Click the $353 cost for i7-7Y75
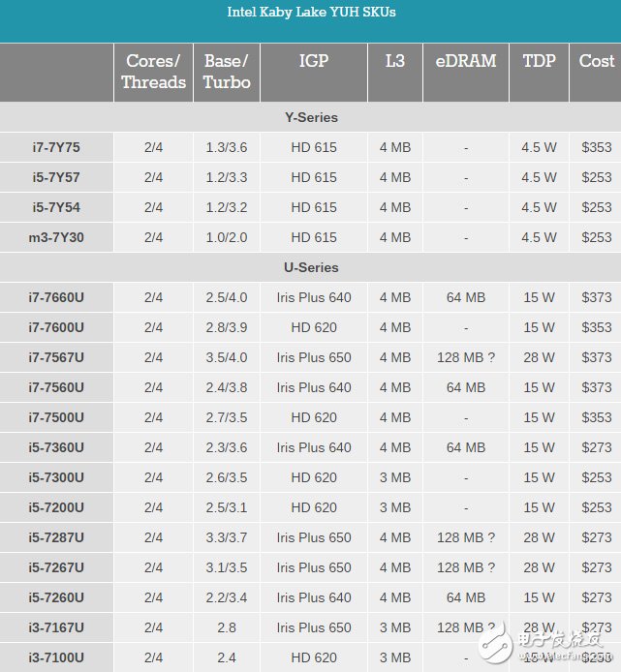The image size is (621, 672). [596, 147]
